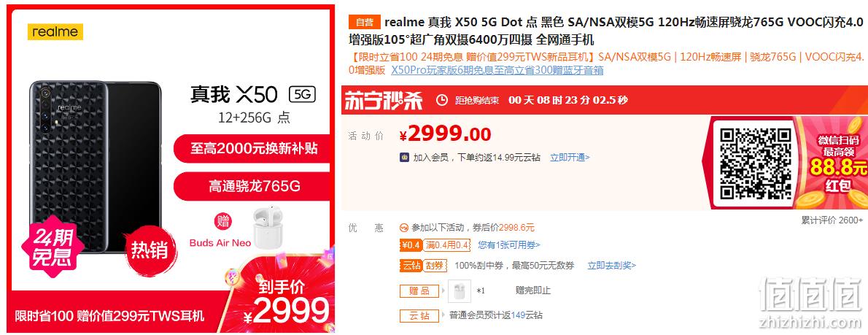Click the 热销 red round badge
This screenshot has width=868, height=335.
pos(148,250)
